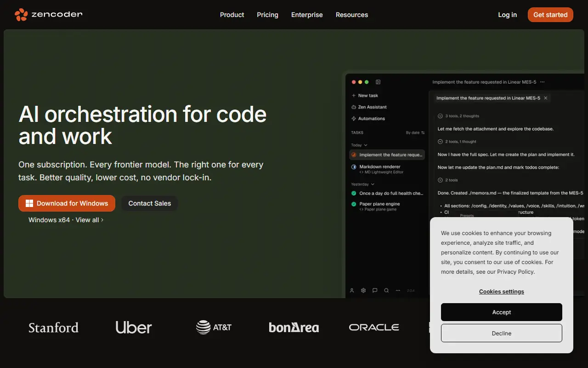Click Download for Windows button
Screen dimensions: 588x368
click(x=67, y=203)
